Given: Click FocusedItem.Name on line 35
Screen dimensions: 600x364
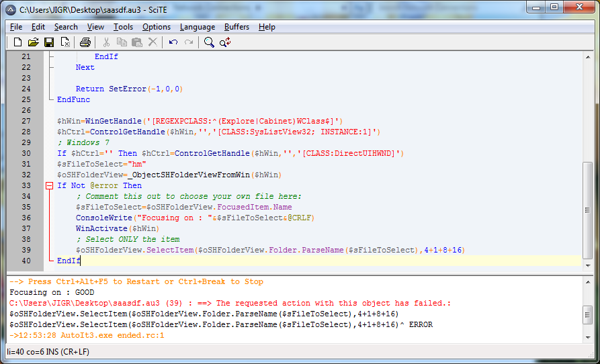Looking at the screenshot, I should tap(255, 208).
